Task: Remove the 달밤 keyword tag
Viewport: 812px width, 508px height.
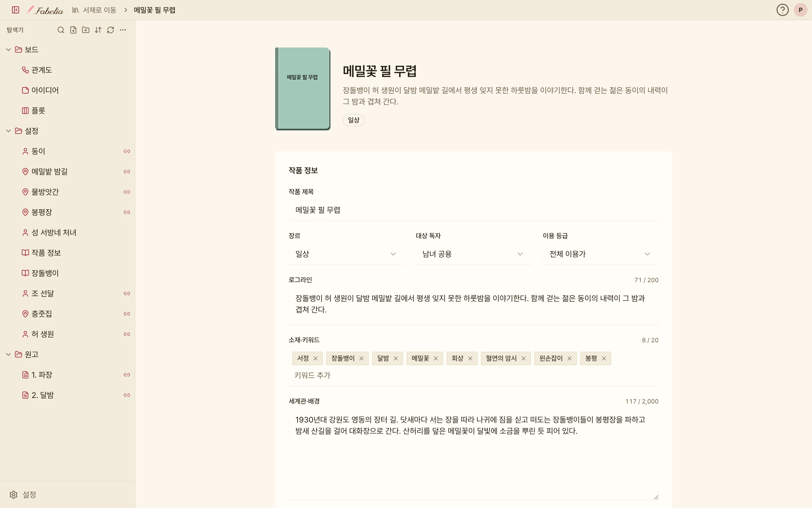Action: coord(396,358)
